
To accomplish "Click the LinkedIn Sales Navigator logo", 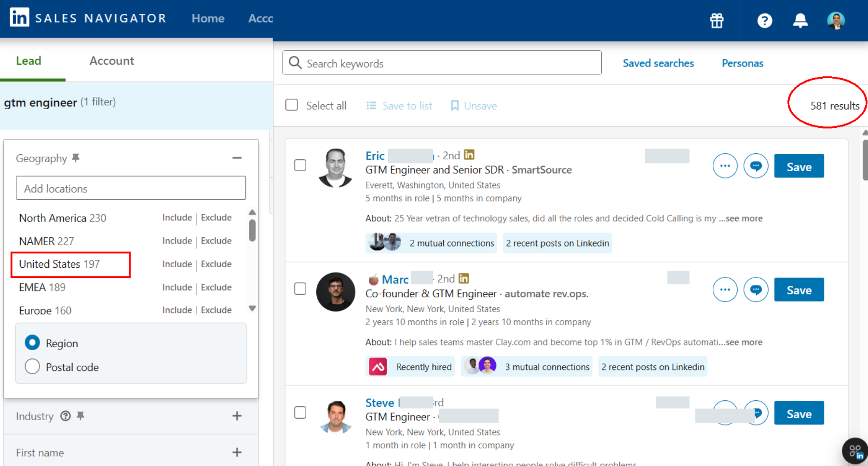I will (x=88, y=18).
